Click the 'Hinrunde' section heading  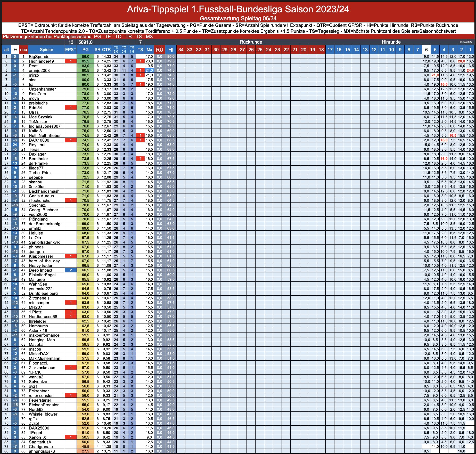coord(391,42)
